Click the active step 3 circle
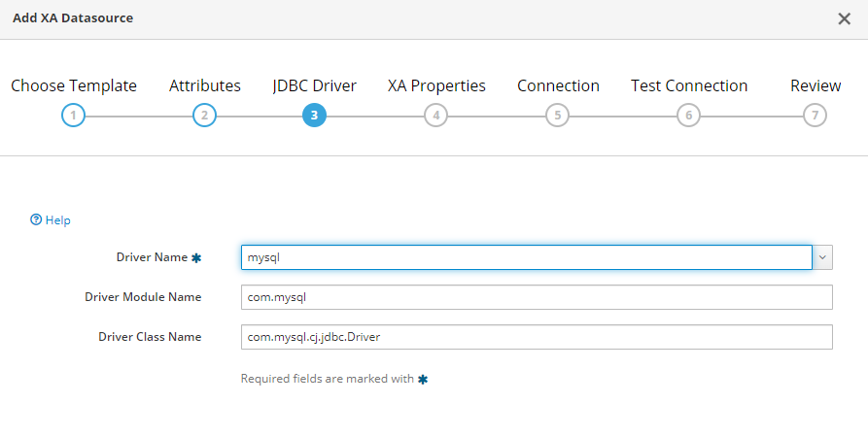Viewport: 868px width, 437px height. [x=314, y=116]
